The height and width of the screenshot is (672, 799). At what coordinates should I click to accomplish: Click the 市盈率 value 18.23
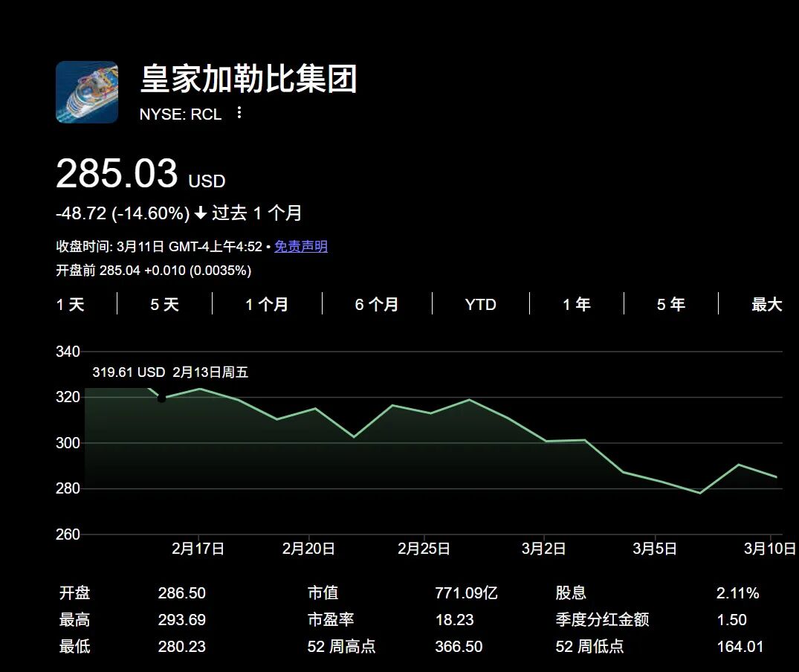click(455, 620)
